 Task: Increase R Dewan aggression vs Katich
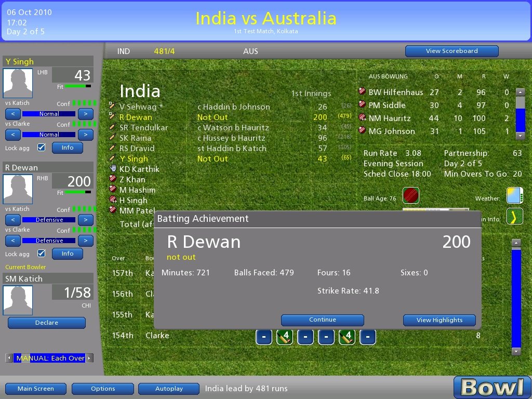(x=86, y=220)
